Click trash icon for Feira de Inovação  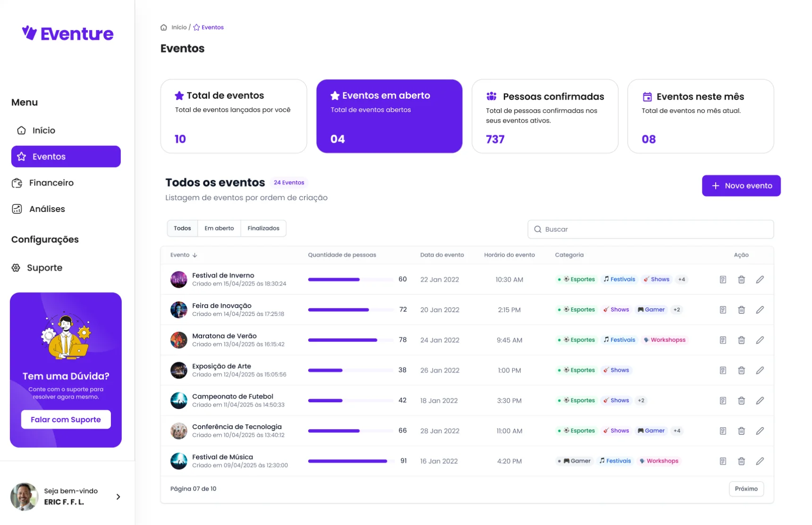point(741,310)
